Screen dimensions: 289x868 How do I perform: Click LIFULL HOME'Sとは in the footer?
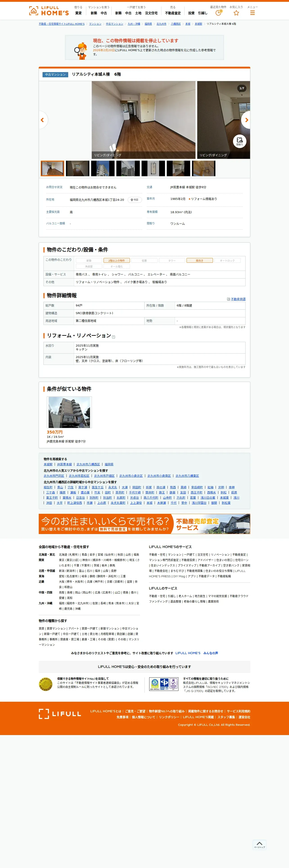pos(106,711)
